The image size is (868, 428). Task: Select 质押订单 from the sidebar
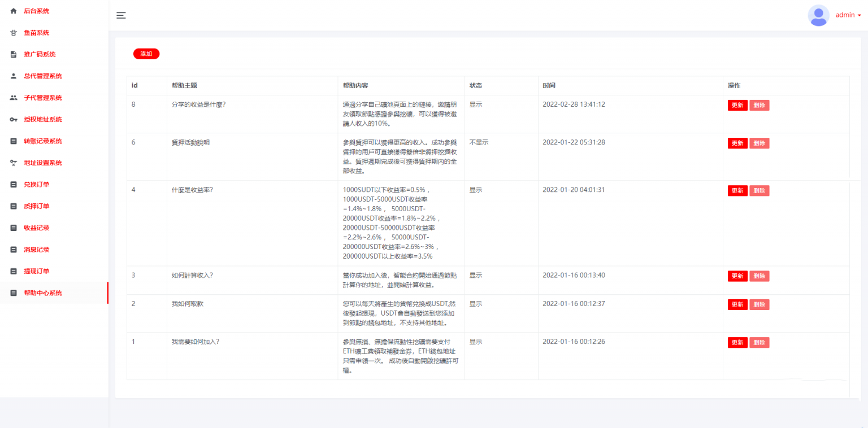[x=36, y=206]
